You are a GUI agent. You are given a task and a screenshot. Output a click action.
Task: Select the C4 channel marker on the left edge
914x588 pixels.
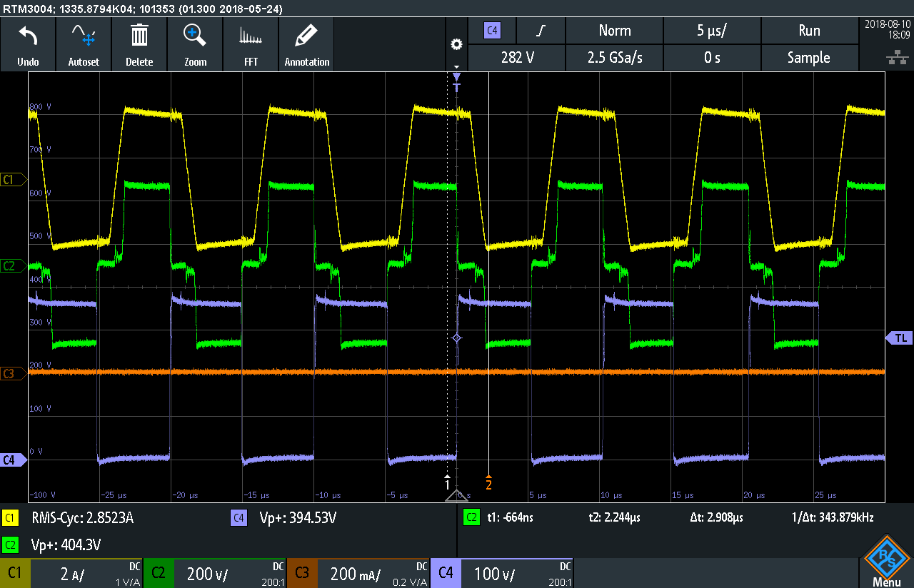[x=13, y=460]
